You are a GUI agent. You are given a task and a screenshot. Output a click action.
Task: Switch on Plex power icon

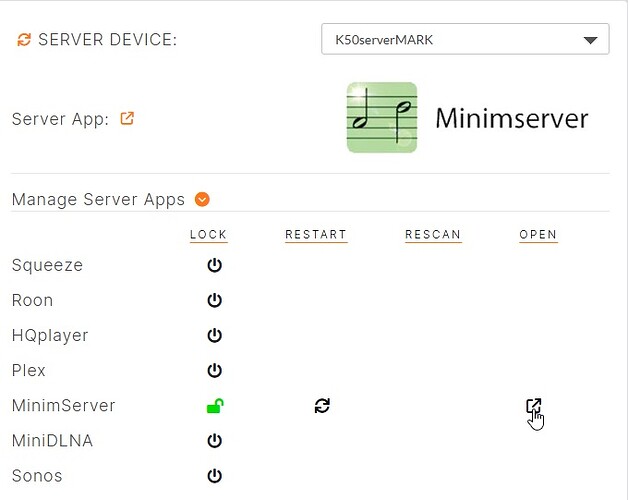(x=214, y=370)
